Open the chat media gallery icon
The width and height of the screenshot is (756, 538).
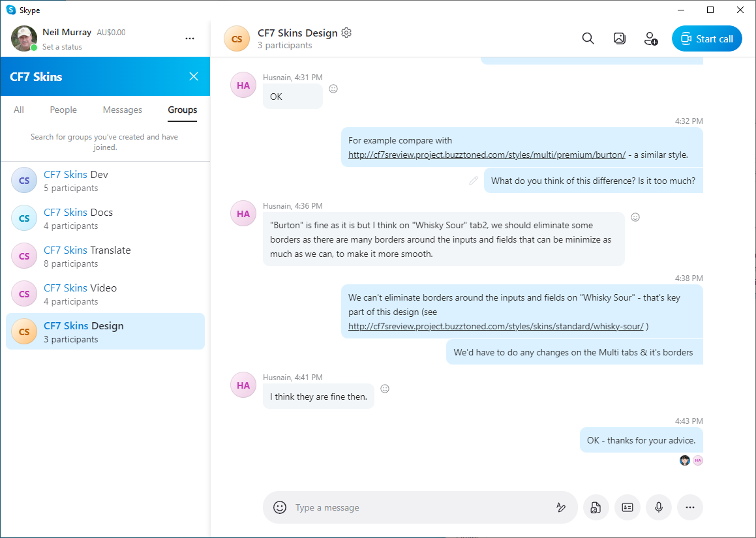[x=620, y=39]
